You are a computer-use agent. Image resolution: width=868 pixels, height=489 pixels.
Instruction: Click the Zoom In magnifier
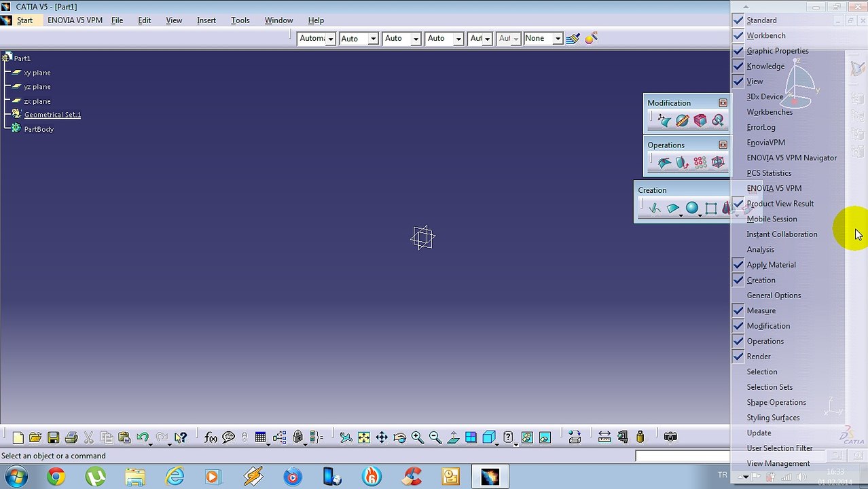tap(417, 437)
